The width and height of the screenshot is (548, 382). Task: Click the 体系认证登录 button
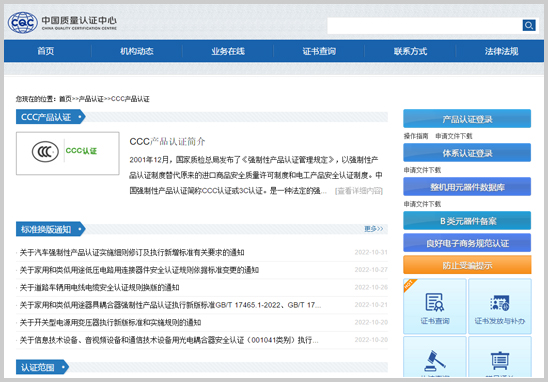click(x=467, y=153)
